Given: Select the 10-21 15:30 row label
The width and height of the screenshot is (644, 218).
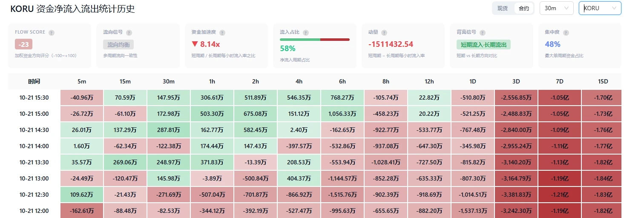Looking at the screenshot, I should 34,98.
